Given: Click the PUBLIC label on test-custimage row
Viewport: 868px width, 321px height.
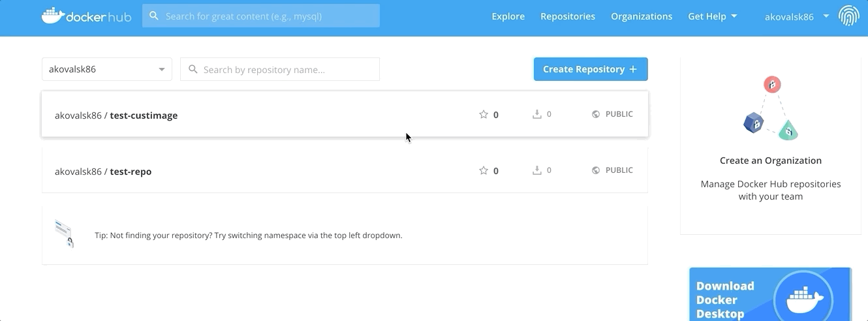Looking at the screenshot, I should (619, 114).
